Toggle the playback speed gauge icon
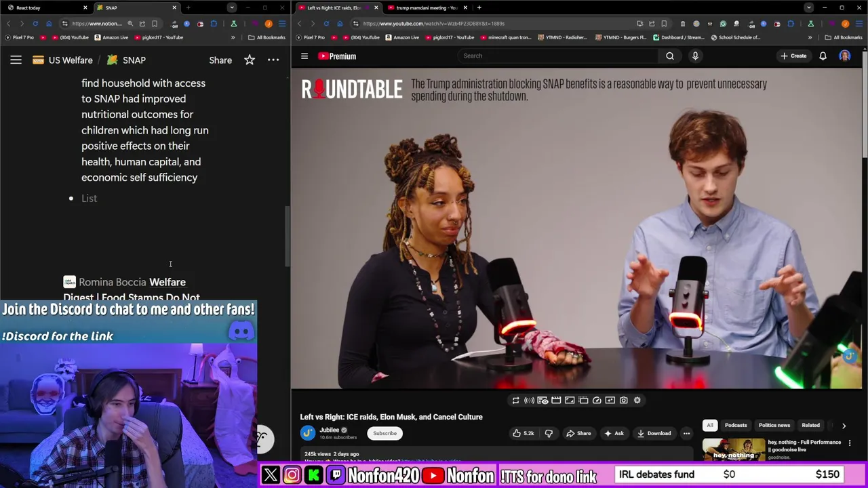Viewport: 868px width, 488px height. 597,401
